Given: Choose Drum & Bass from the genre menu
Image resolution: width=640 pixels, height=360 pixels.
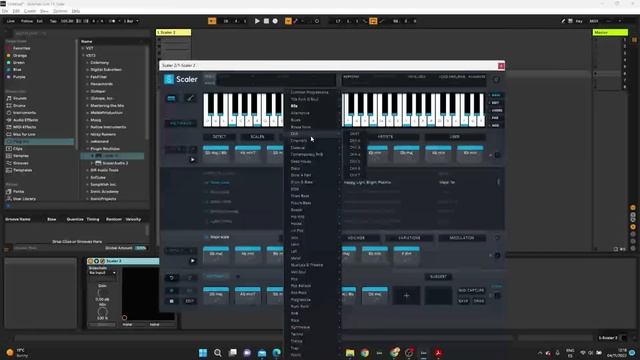Looking at the screenshot, I should click(x=312, y=182).
